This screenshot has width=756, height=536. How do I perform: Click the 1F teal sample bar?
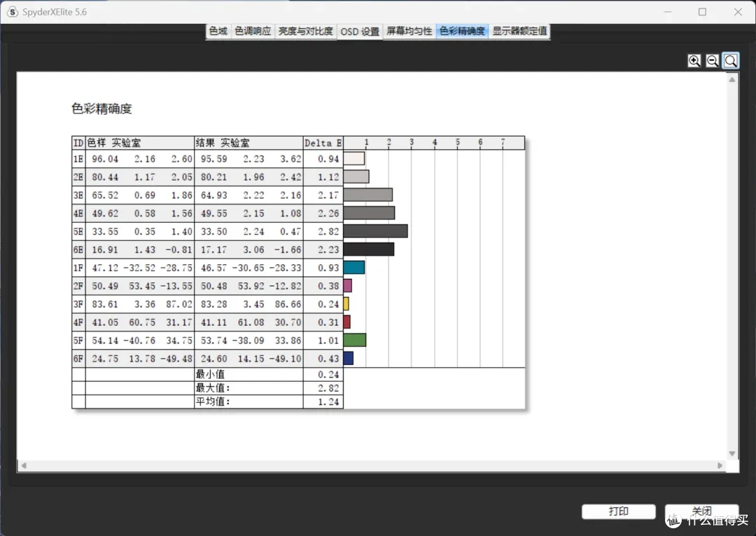pos(354,267)
